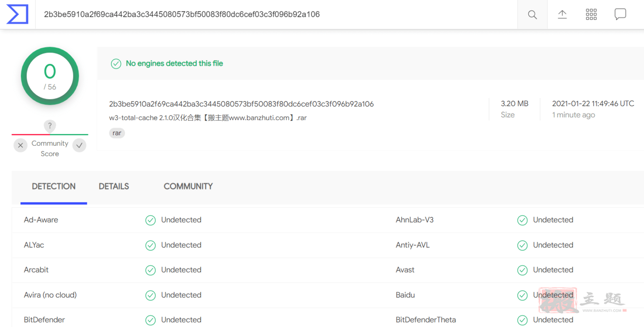Open the upload file icon

[562, 14]
